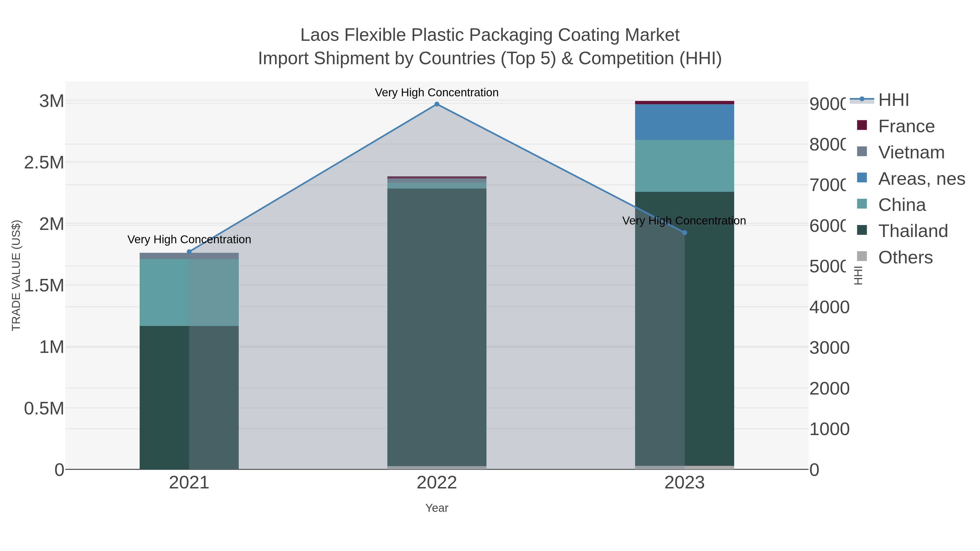Toggle the Areas, nes legend entry
Viewport: 980px width, 551px height.
pos(911,179)
